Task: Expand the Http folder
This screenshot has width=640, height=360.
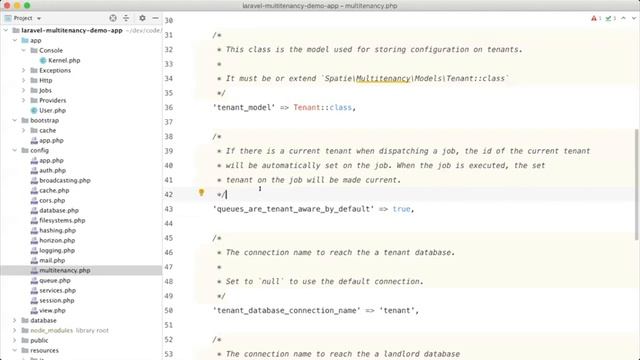Action: [x=24, y=80]
